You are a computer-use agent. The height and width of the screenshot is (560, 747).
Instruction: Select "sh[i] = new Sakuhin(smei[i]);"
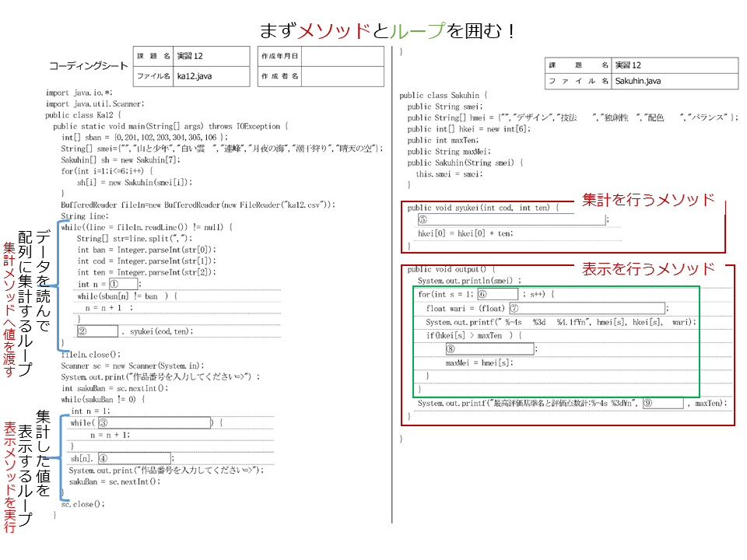pos(135,182)
